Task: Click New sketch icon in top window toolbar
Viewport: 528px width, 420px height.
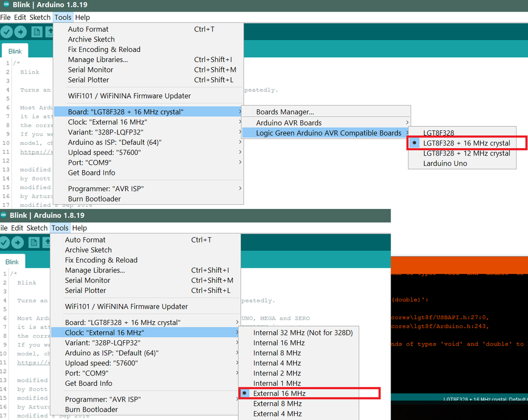Action: pos(37,32)
